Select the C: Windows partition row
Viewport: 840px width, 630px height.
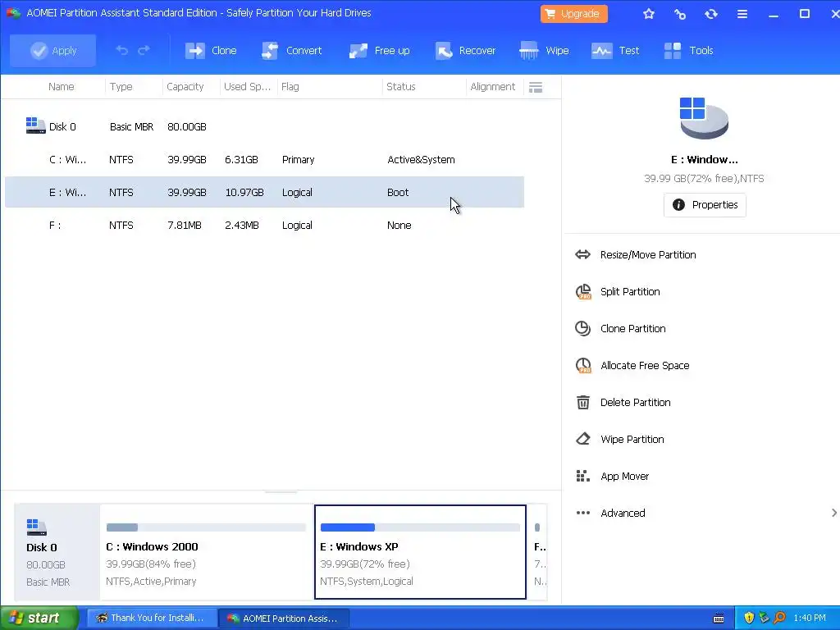pos(265,160)
